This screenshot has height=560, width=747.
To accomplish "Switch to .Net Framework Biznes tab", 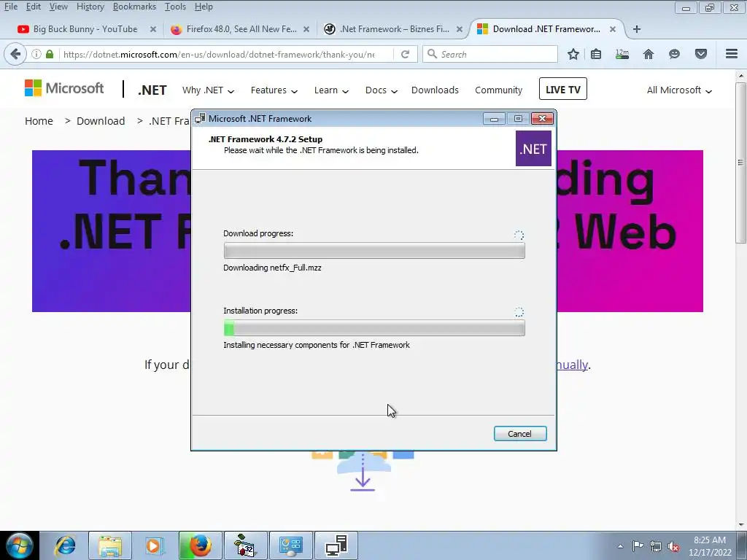I will click(394, 29).
